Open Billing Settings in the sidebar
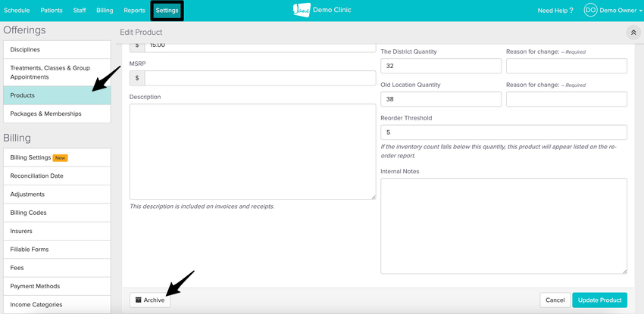The width and height of the screenshot is (644, 314). click(x=57, y=157)
